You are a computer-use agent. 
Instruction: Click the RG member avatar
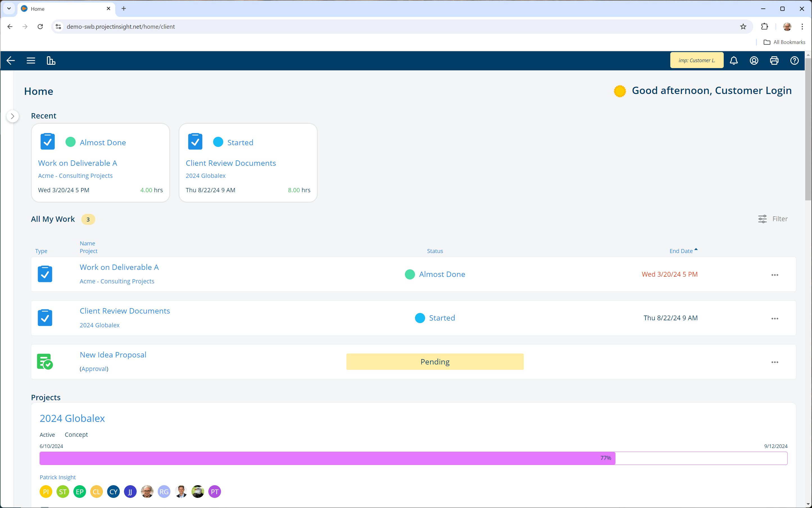(164, 492)
